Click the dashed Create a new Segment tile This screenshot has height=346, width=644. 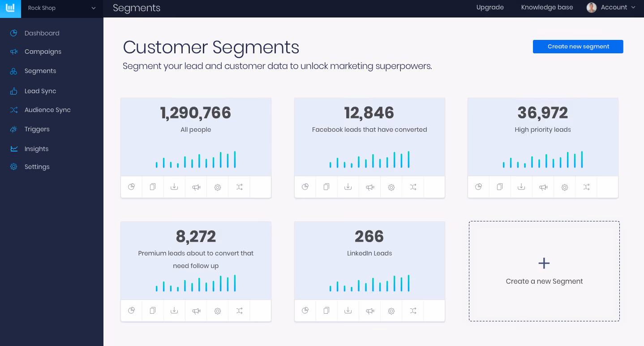[544, 271]
